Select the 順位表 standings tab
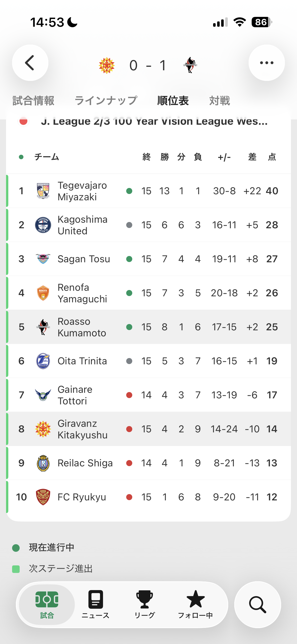297x644 pixels. (173, 101)
